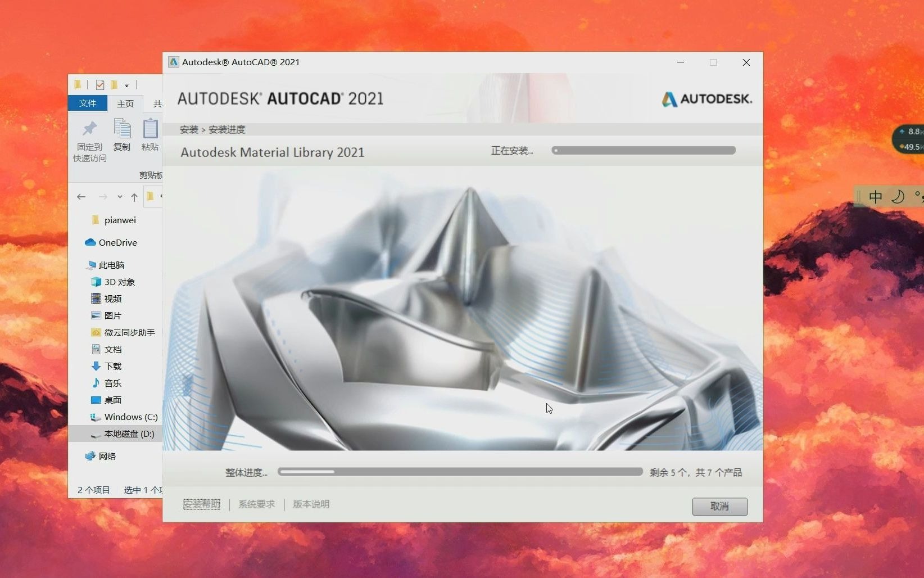Go up one folder level in Explorer
Screen dimensions: 924x578
(x=134, y=197)
